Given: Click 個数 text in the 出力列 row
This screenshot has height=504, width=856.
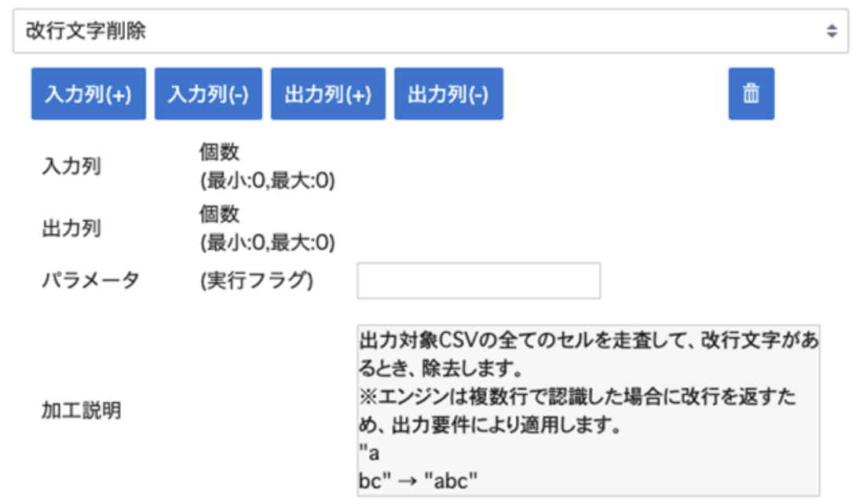Looking at the screenshot, I should click(x=220, y=214).
